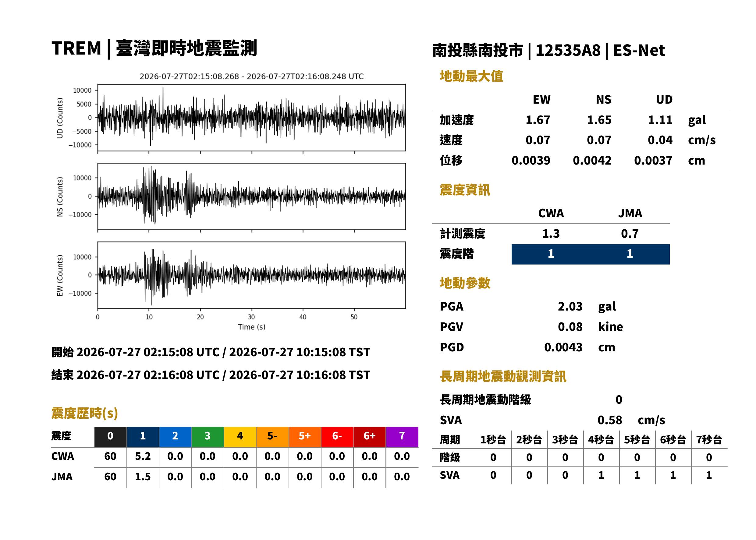Screen dimensions: 756x540
Task: Click the start time UTC line
Action: click(211, 352)
